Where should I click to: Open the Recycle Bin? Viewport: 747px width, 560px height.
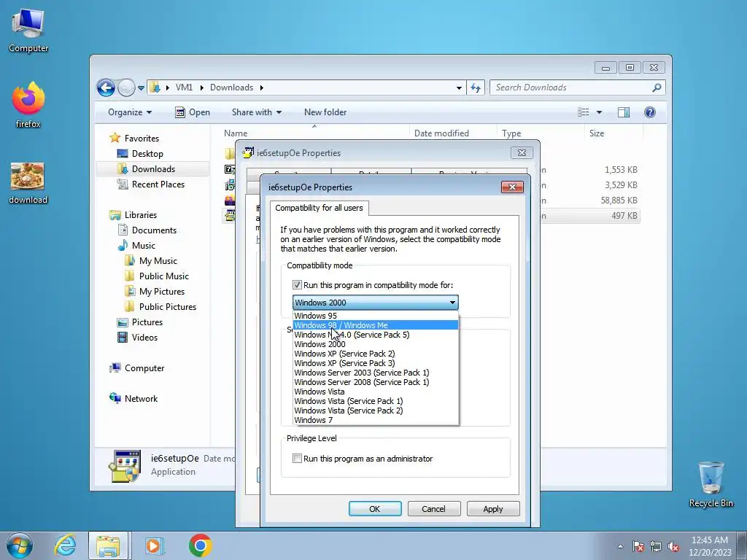(711, 484)
